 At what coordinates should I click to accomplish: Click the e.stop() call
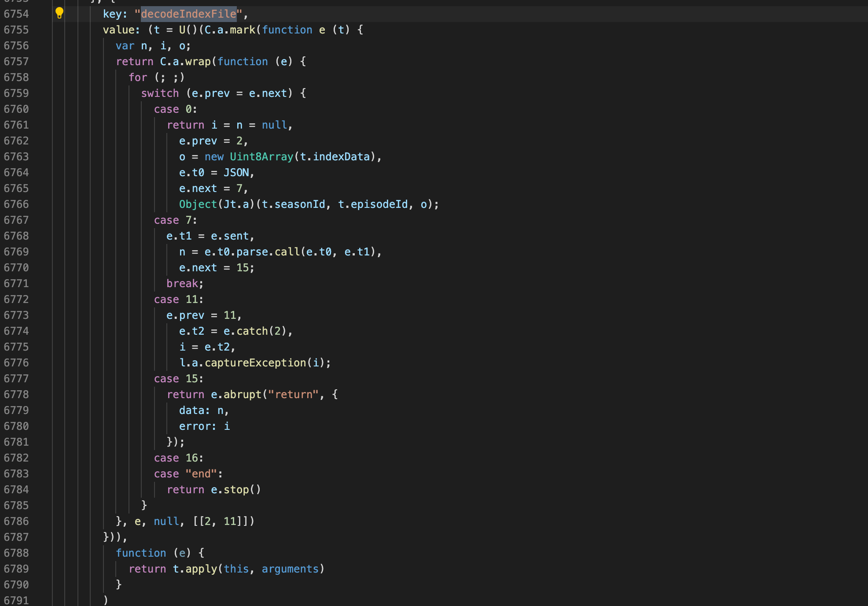coord(236,490)
